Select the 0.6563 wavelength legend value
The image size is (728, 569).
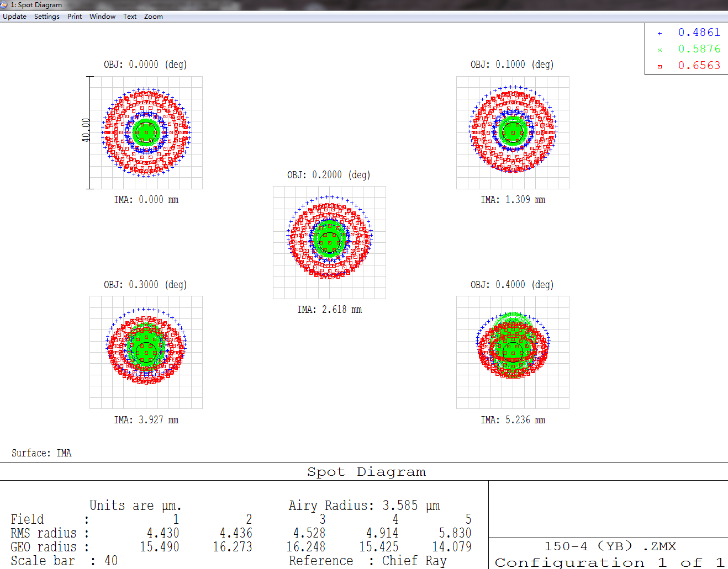699,66
